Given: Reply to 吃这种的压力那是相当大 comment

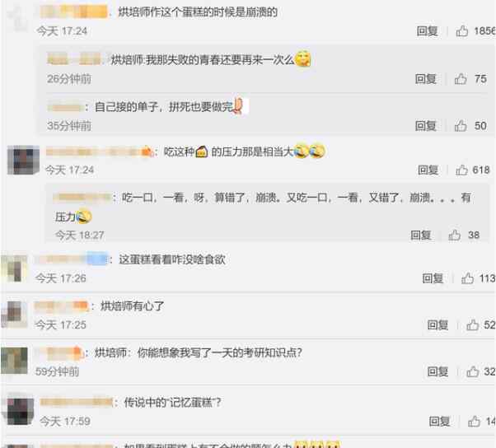Looking at the screenshot, I should 428,170.
